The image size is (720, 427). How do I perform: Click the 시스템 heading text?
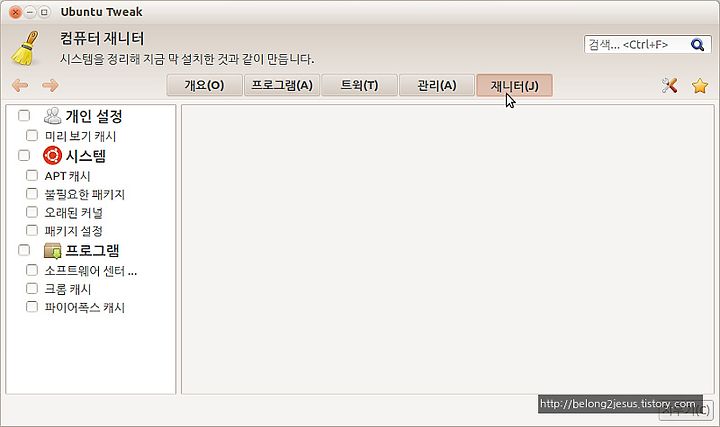85,156
